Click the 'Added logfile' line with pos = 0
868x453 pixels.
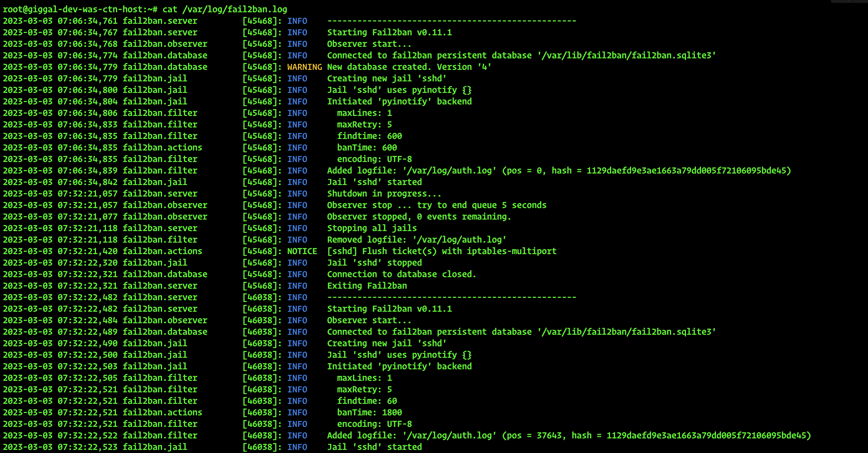[559, 170]
